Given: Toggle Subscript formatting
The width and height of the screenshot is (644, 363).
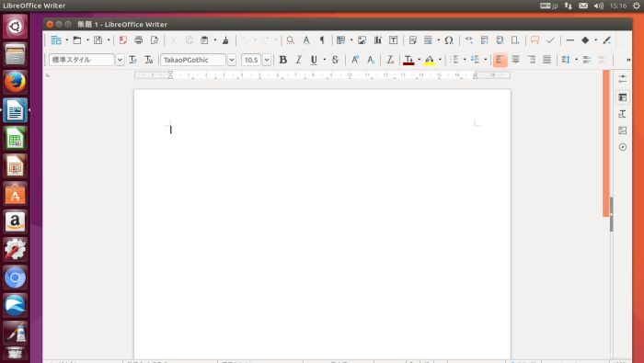Looking at the screenshot, I should point(371,60).
